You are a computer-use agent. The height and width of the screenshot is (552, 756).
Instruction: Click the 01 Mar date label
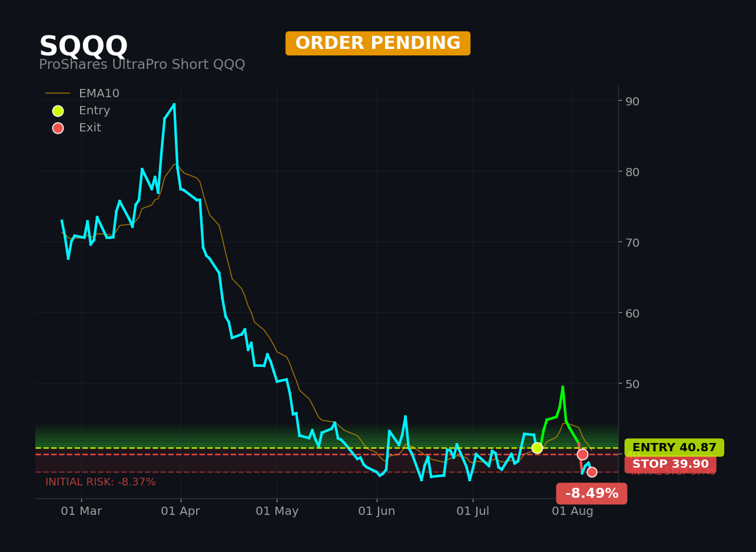pyautogui.click(x=81, y=511)
